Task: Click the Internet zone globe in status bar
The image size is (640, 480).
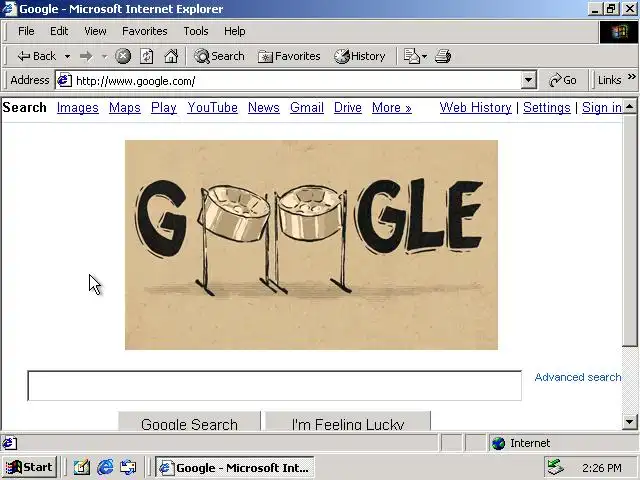Action: pos(498,443)
